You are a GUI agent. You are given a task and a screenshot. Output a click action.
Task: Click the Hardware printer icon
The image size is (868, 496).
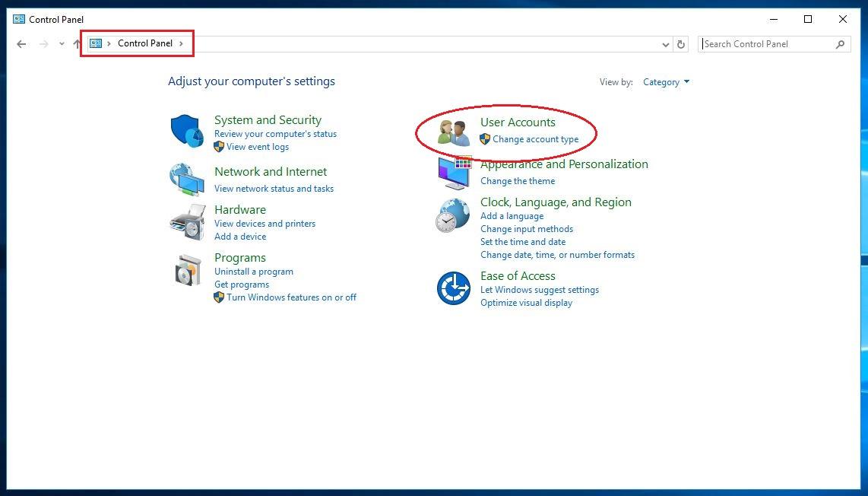[187, 221]
